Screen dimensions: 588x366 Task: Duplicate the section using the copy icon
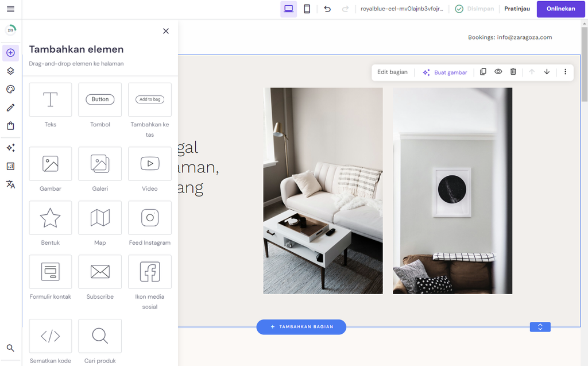(483, 72)
